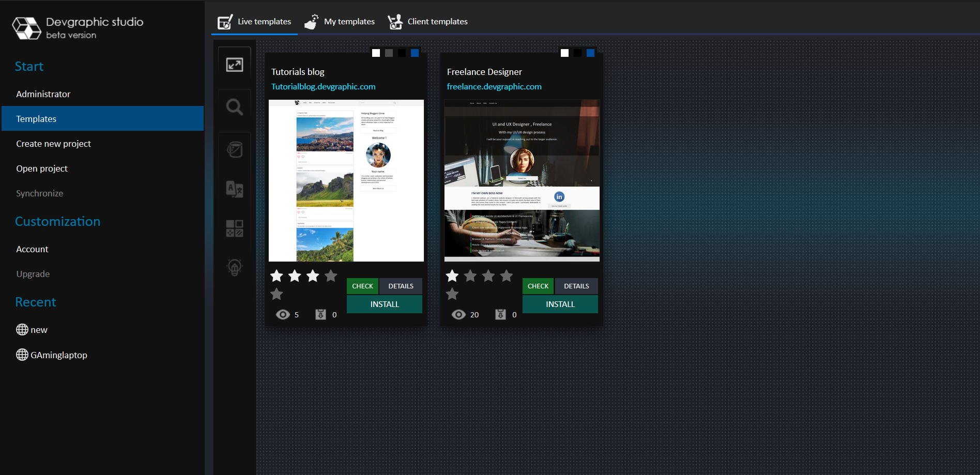Select blue color swatch on Tutorials blog
Screen dimensions: 980x475
pyautogui.click(x=415, y=53)
